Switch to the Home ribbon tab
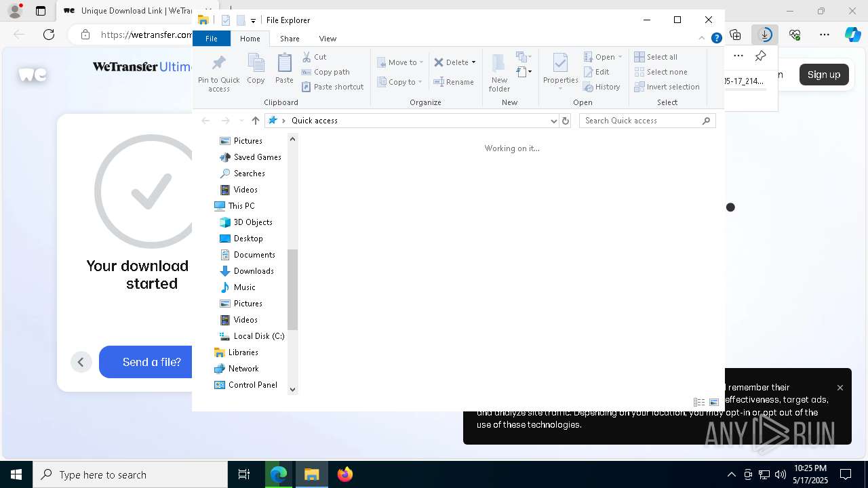The image size is (868, 488). coord(250,39)
